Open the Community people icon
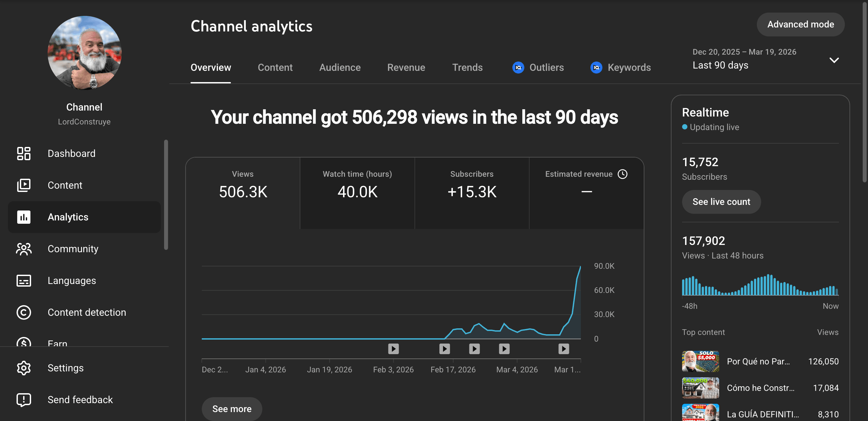 [23, 249]
